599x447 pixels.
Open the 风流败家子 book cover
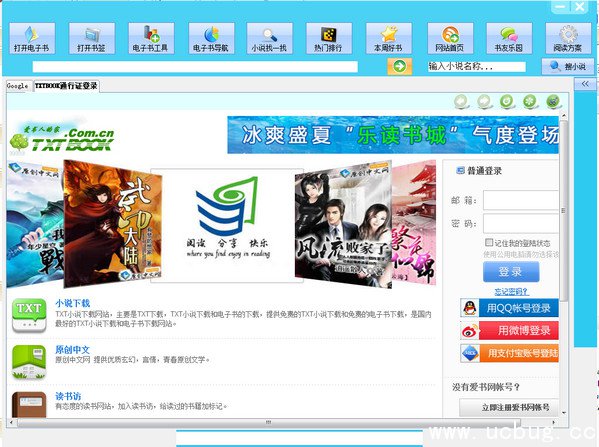point(343,225)
